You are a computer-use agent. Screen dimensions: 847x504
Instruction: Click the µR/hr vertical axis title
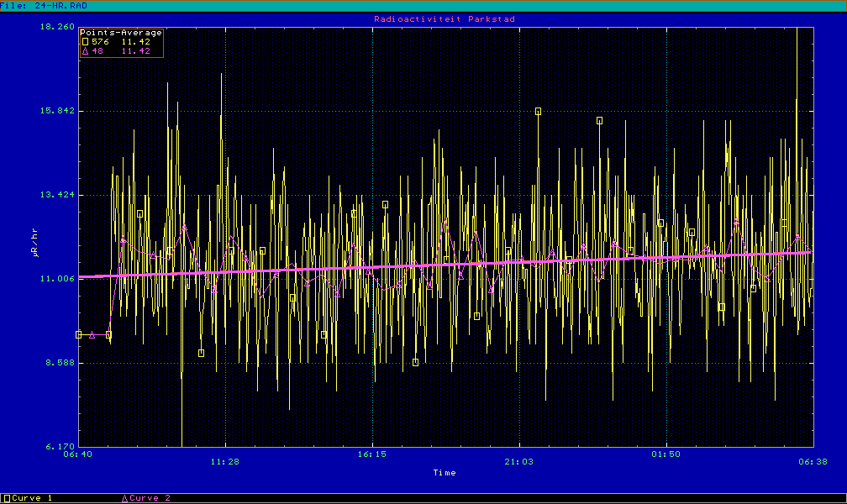tap(35, 244)
